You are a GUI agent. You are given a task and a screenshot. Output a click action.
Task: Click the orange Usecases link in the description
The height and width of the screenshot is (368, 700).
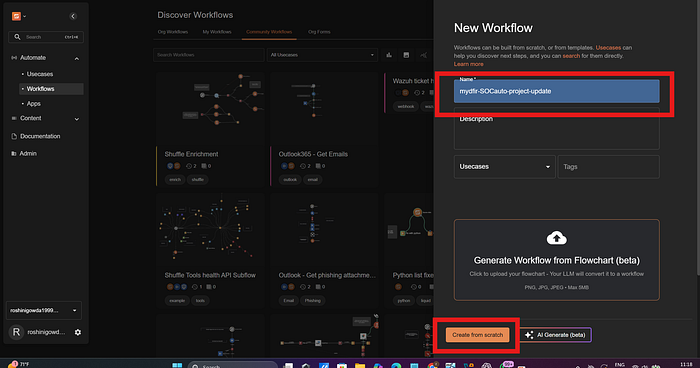(x=608, y=47)
